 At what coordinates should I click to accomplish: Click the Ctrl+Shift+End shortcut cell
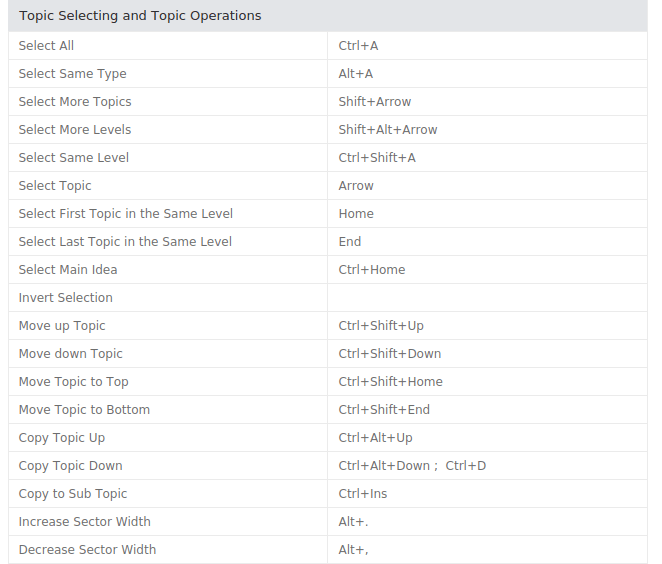coord(487,409)
